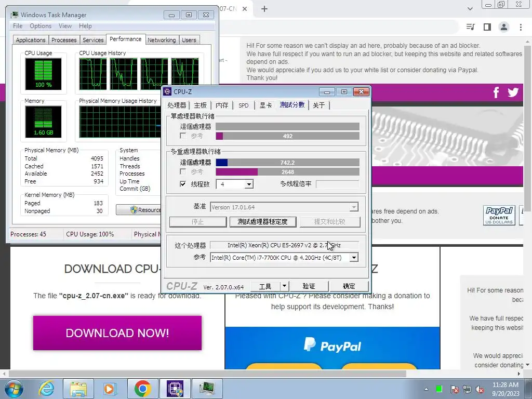Open Task Manager Options menu
Screen dimensions: 532x399
click(41, 26)
